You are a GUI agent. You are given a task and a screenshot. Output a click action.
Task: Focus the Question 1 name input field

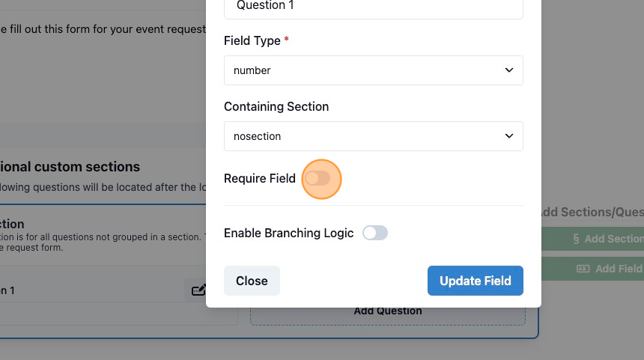[374, 6]
